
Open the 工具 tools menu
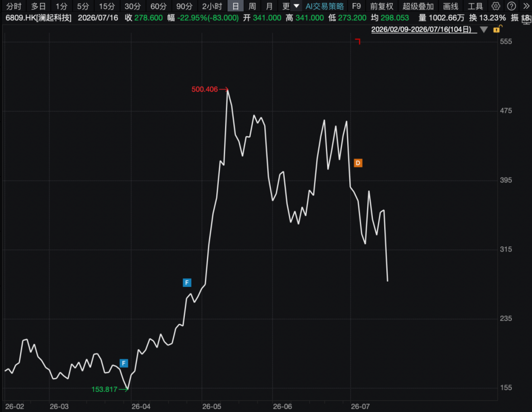(x=475, y=6)
